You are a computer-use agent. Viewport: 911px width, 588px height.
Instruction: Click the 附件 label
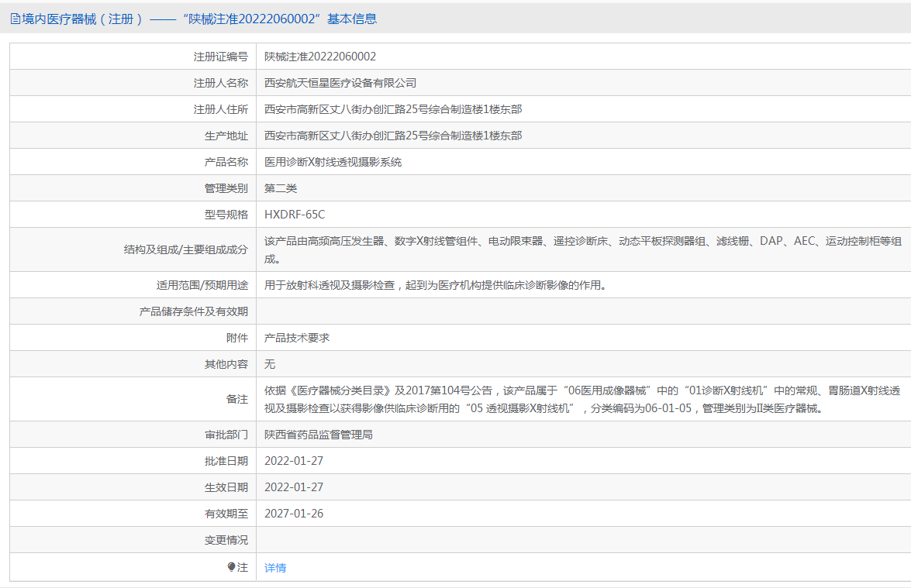tap(237, 338)
